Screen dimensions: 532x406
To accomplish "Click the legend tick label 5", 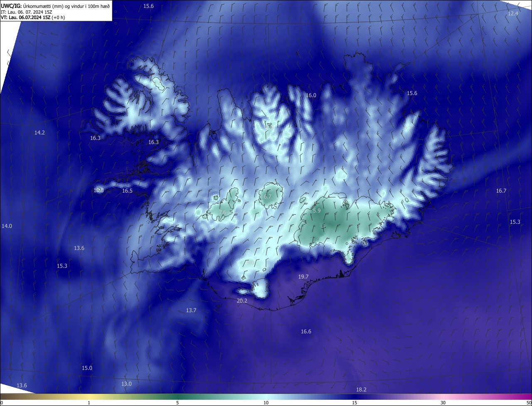I will click(x=177, y=403).
